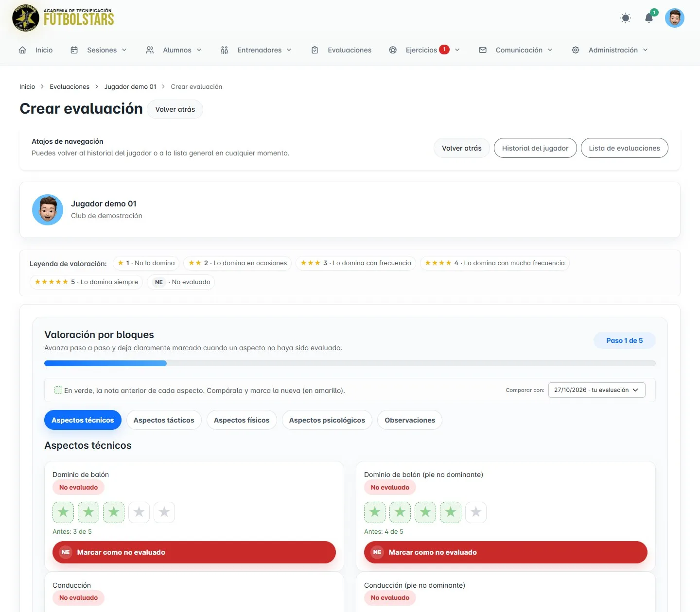The image size is (700, 612).
Task: Rate Dominio de balón one star
Action: 63,512
